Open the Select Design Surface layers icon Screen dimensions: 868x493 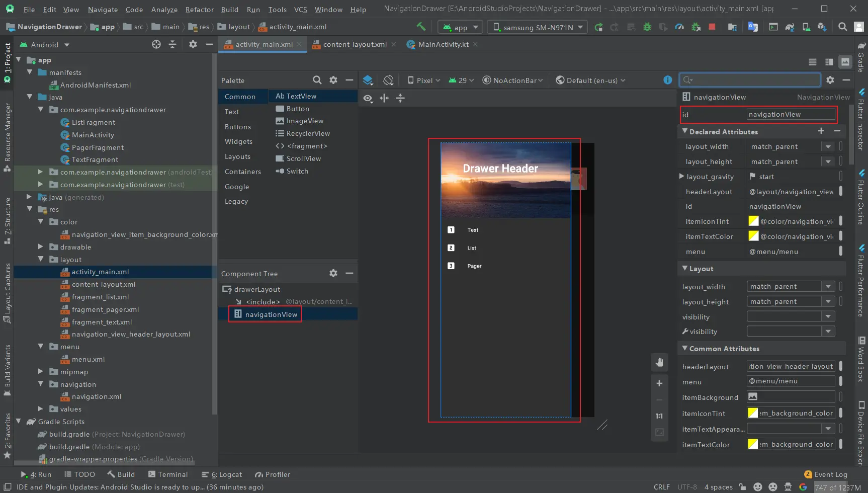coord(368,80)
